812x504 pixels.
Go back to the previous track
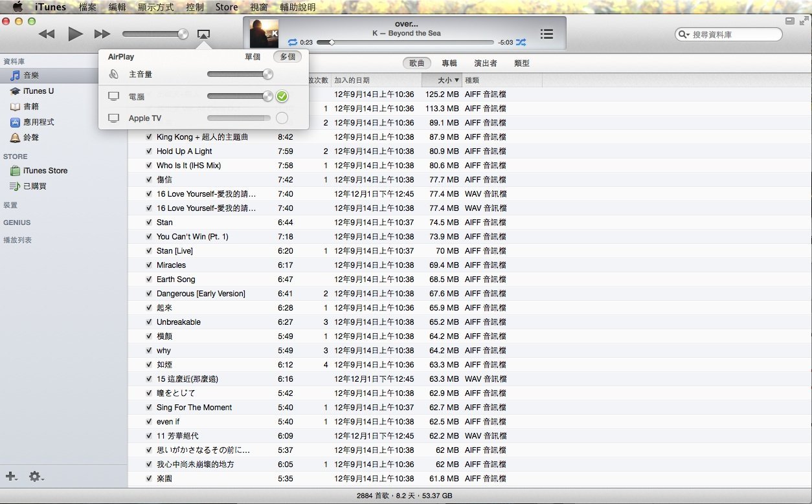coord(47,34)
